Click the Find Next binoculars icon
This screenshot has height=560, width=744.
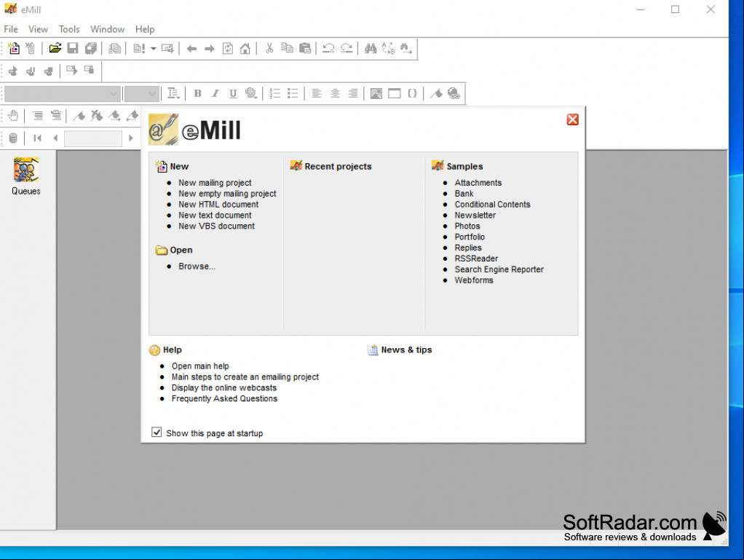tap(406, 48)
